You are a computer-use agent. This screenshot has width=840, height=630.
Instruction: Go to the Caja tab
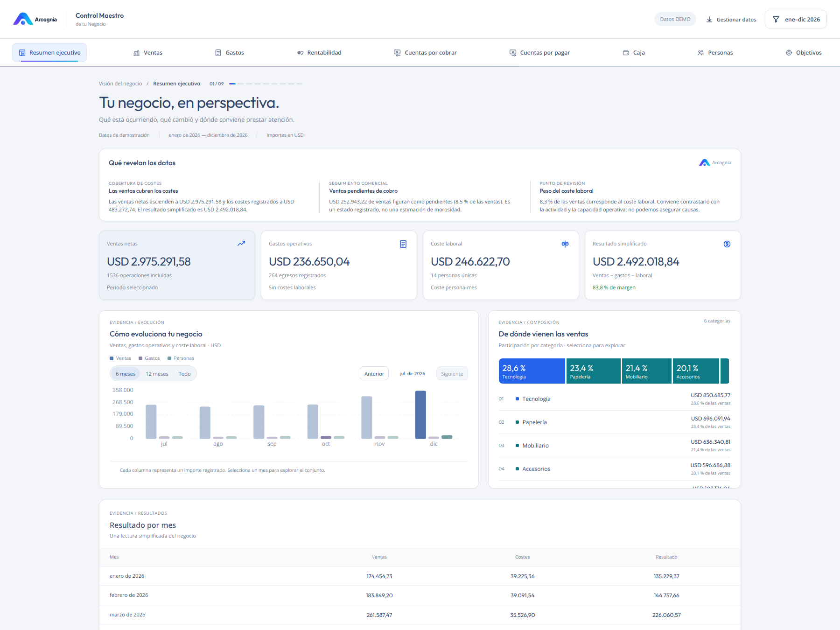pos(634,53)
